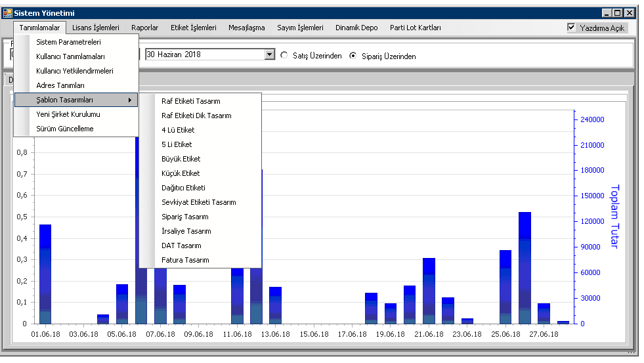The image size is (644, 363).
Task: Select the Satış Üzerinden radio button
Action: click(284, 55)
